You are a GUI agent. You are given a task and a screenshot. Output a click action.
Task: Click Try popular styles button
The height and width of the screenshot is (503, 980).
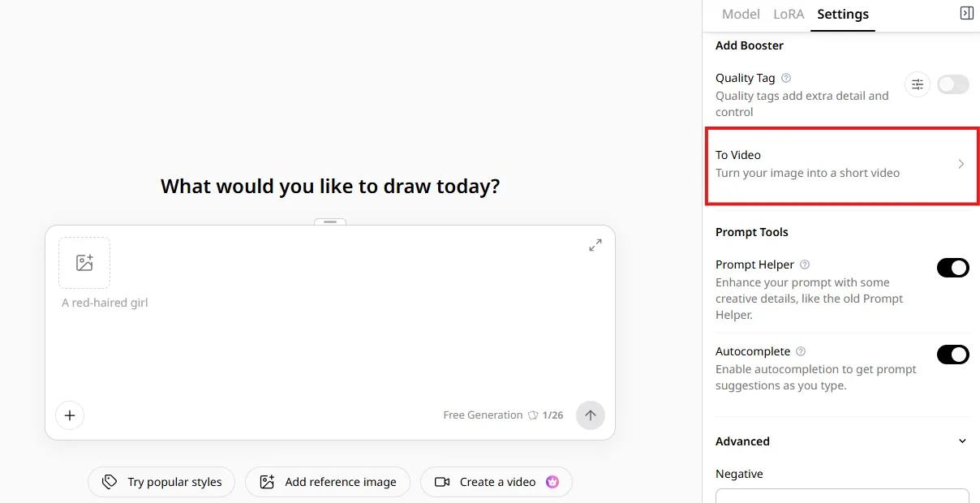click(x=161, y=482)
